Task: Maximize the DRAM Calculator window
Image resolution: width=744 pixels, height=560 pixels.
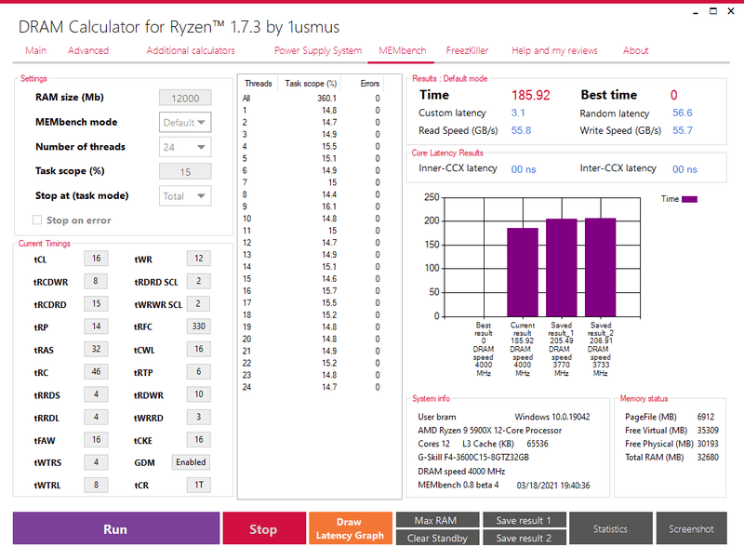Action: [713, 11]
